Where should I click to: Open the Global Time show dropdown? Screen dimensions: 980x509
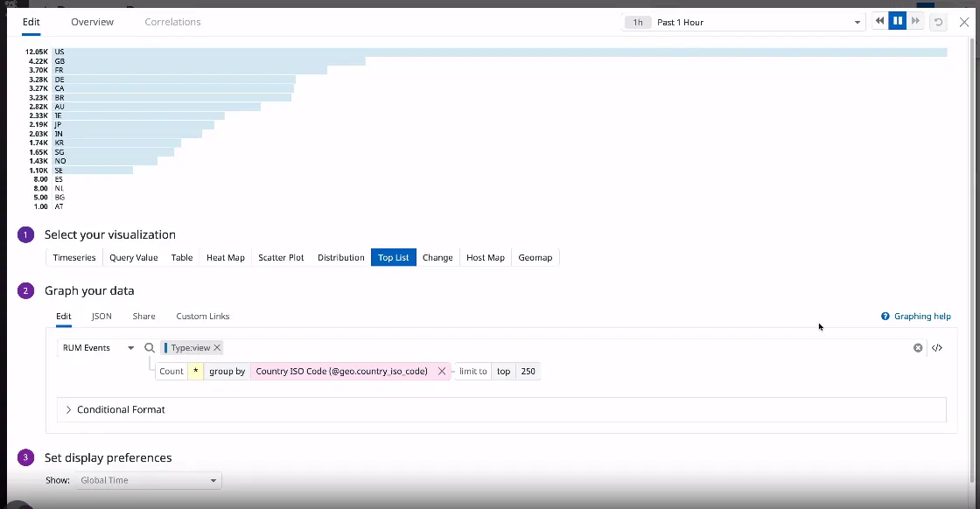[x=148, y=480]
